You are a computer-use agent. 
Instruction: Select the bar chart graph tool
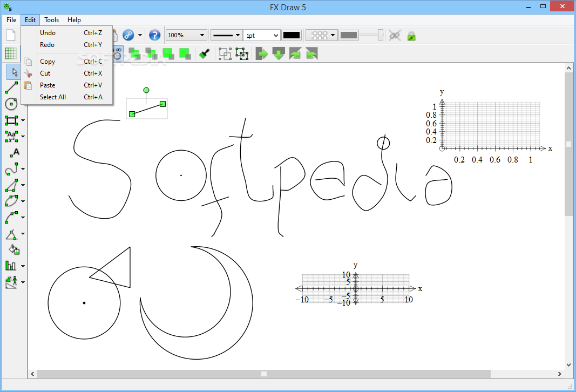point(11,266)
